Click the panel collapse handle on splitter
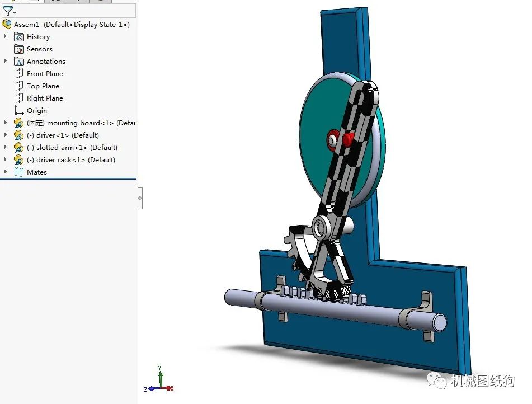Viewport: 532px width, 404px height. click(140, 198)
